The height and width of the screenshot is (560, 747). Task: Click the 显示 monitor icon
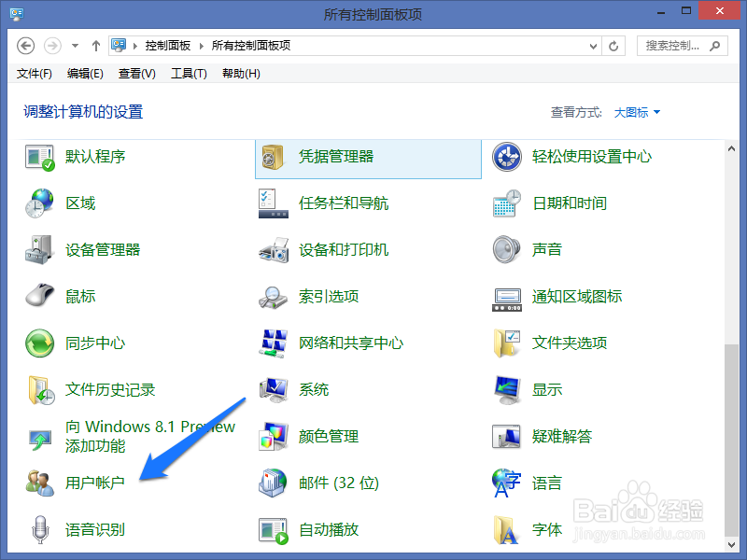click(507, 390)
